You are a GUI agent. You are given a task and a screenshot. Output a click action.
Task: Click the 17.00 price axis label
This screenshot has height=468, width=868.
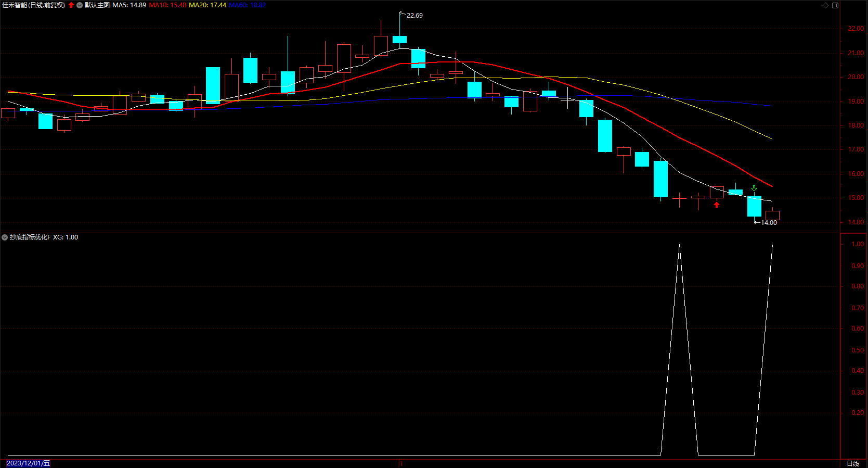point(856,149)
